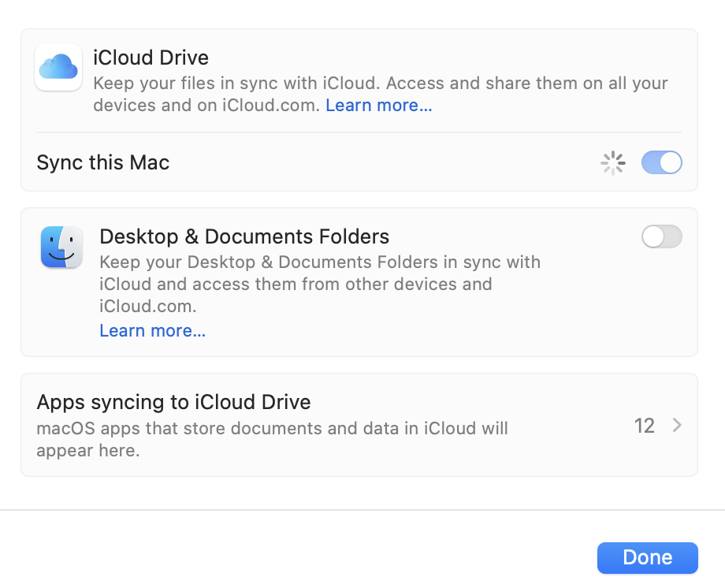This screenshot has height=588, width=725.
Task: Click 'iCloud.com.' text below Desktop & Documents
Action: tap(147, 306)
